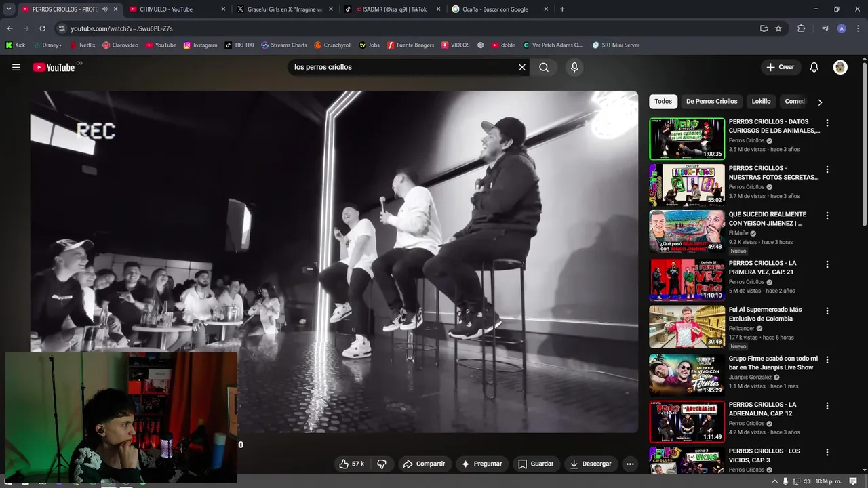Switch to the Graceful Girls en X tab

(x=284, y=9)
